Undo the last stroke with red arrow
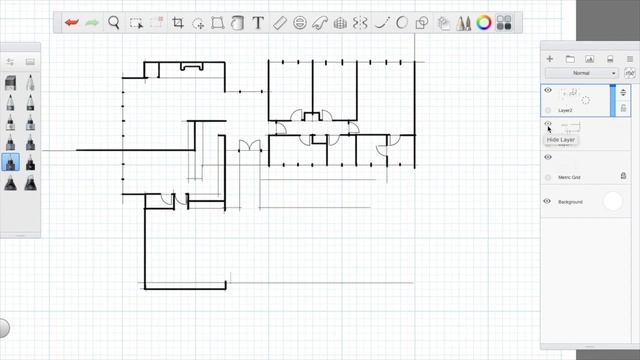This screenshot has width=640, height=360. [72, 22]
